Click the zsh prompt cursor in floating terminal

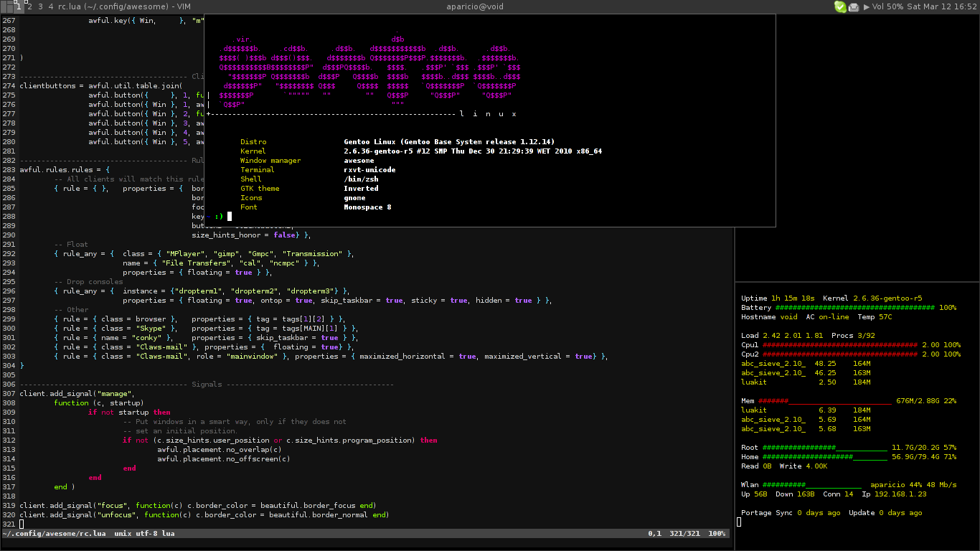pos(230,217)
